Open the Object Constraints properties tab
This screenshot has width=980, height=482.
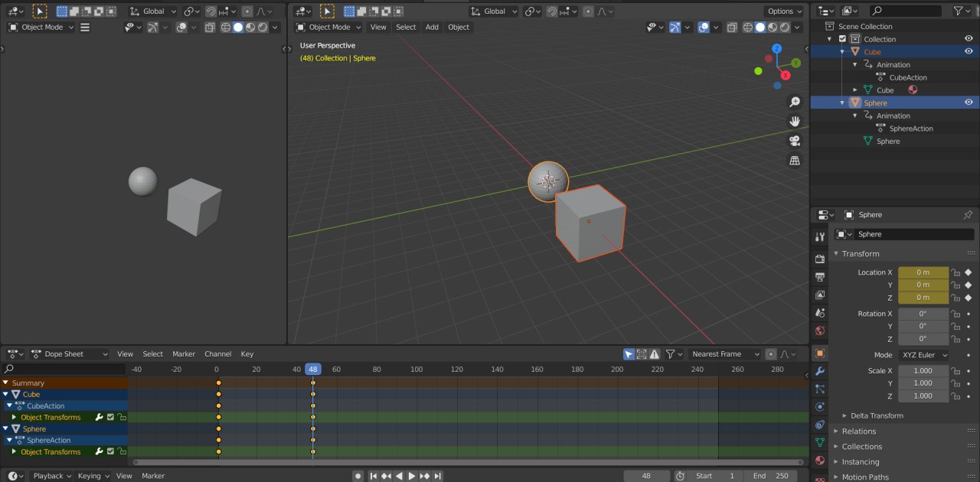[820, 425]
